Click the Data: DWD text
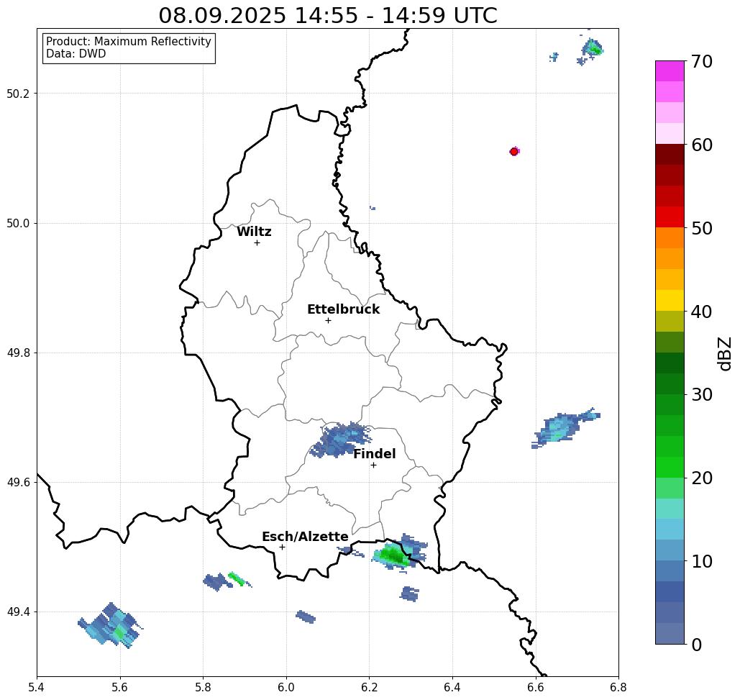Viewport: 740px width, 700px height. pyautogui.click(x=76, y=54)
